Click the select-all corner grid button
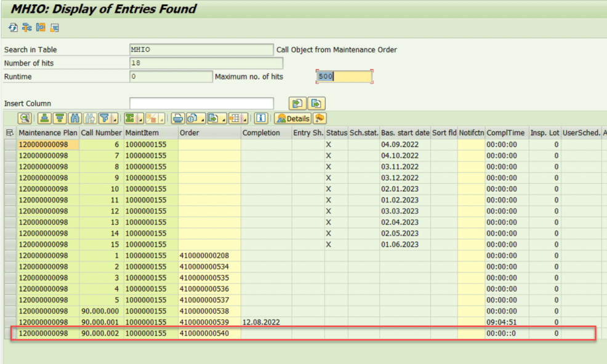The image size is (607, 364). tap(9, 133)
